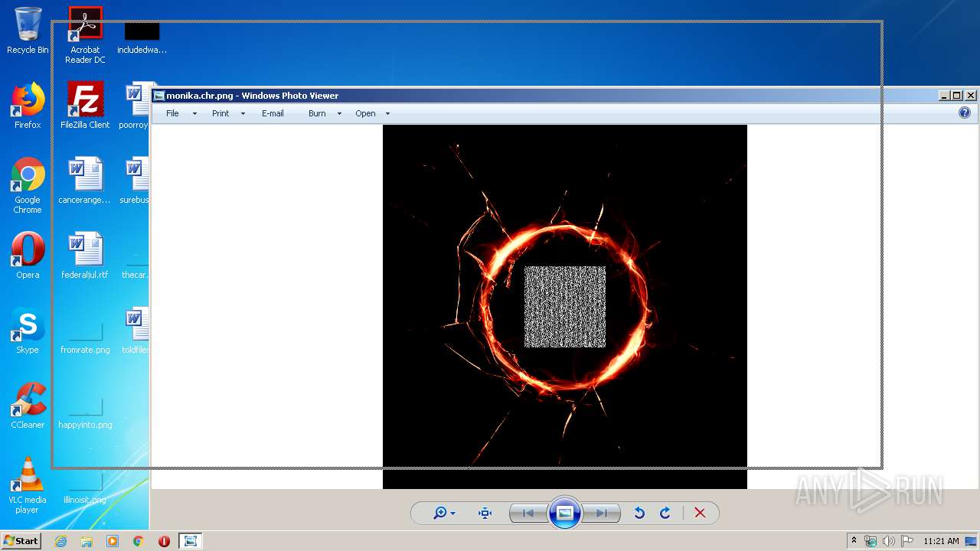
Task: Open the network tray icon
Action: click(x=871, y=541)
